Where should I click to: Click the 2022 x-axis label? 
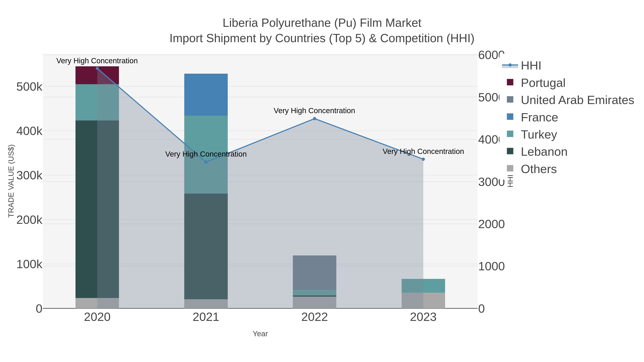click(314, 317)
